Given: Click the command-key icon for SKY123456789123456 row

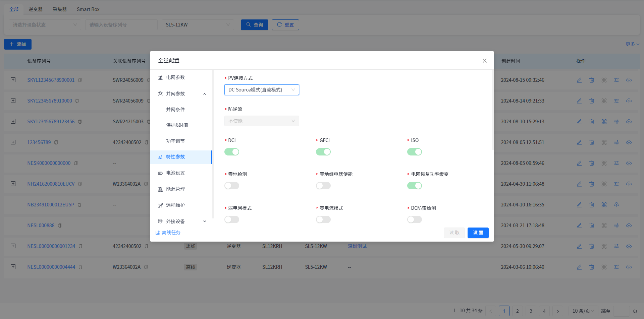Looking at the screenshot, I should pyautogui.click(x=604, y=122).
